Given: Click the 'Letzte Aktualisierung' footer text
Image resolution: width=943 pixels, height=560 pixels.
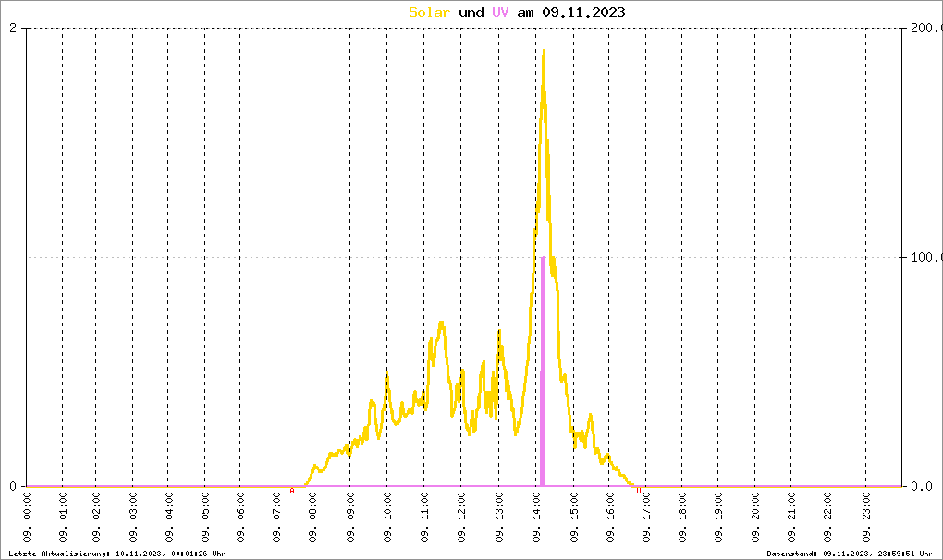Looking at the screenshot, I should (117, 554).
